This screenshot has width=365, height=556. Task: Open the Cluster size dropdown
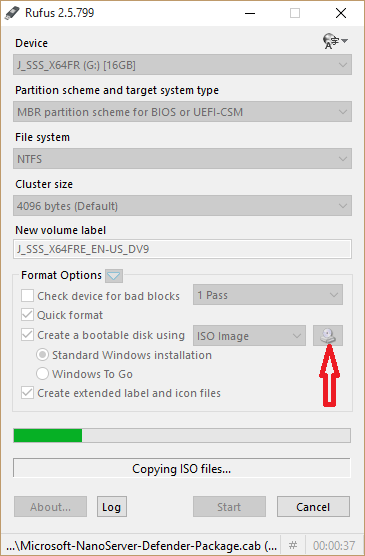182,206
